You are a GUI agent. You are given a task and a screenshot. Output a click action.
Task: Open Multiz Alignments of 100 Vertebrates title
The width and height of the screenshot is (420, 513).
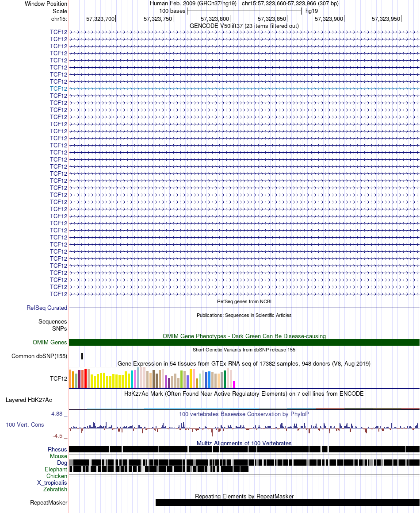pyautogui.click(x=244, y=444)
